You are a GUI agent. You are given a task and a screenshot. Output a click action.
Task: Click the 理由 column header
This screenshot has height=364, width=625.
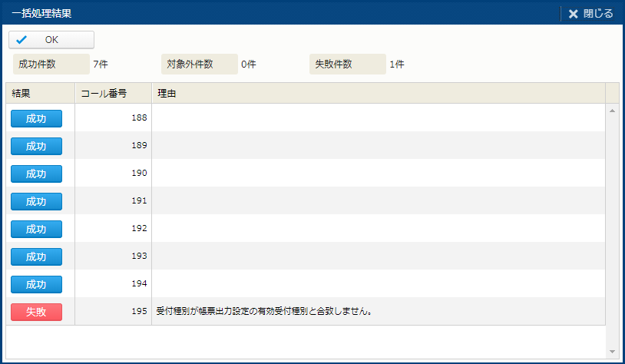(378, 93)
